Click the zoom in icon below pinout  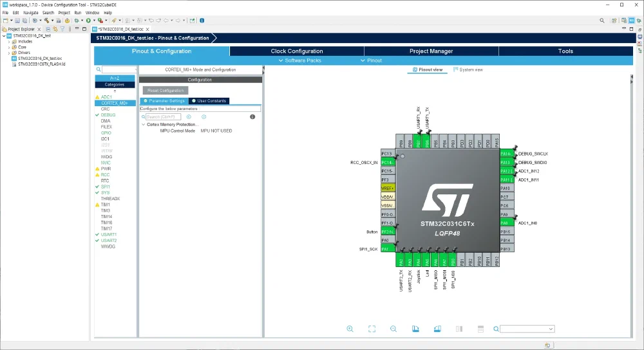[x=350, y=329]
